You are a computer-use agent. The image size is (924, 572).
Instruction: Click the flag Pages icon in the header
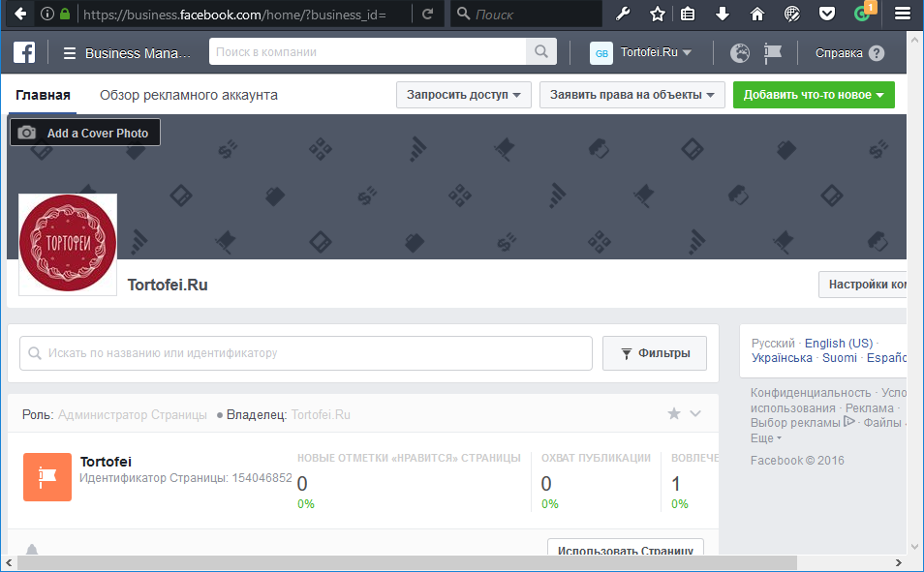coord(771,53)
